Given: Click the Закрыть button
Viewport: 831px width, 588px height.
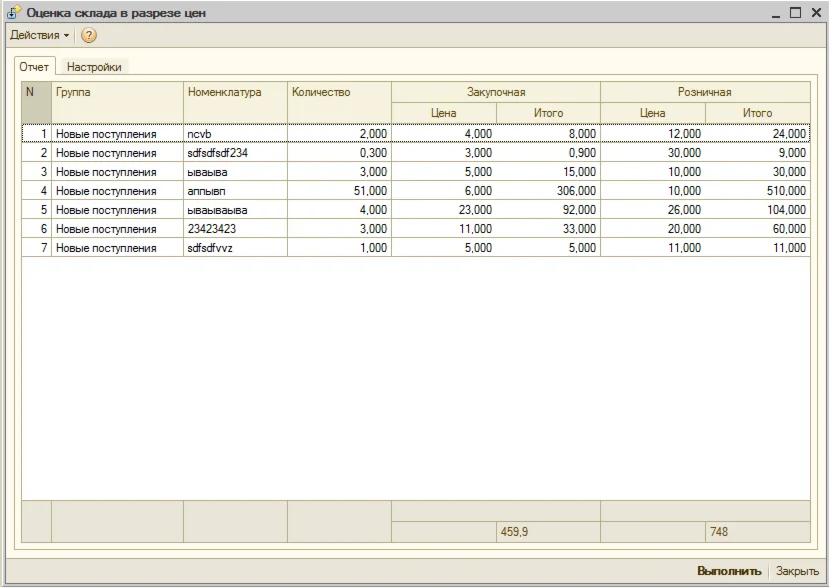Looking at the screenshot, I should (797, 571).
